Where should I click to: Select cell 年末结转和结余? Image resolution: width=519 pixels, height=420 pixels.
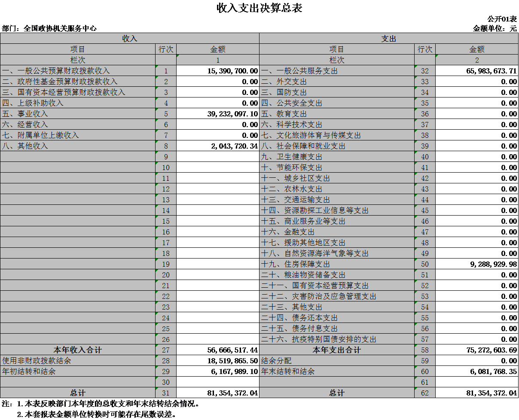coord(337,371)
